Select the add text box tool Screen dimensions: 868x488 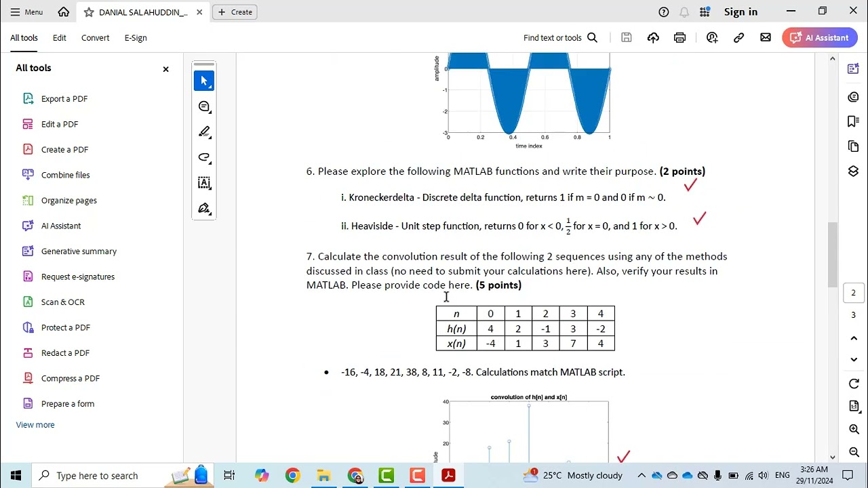(204, 183)
